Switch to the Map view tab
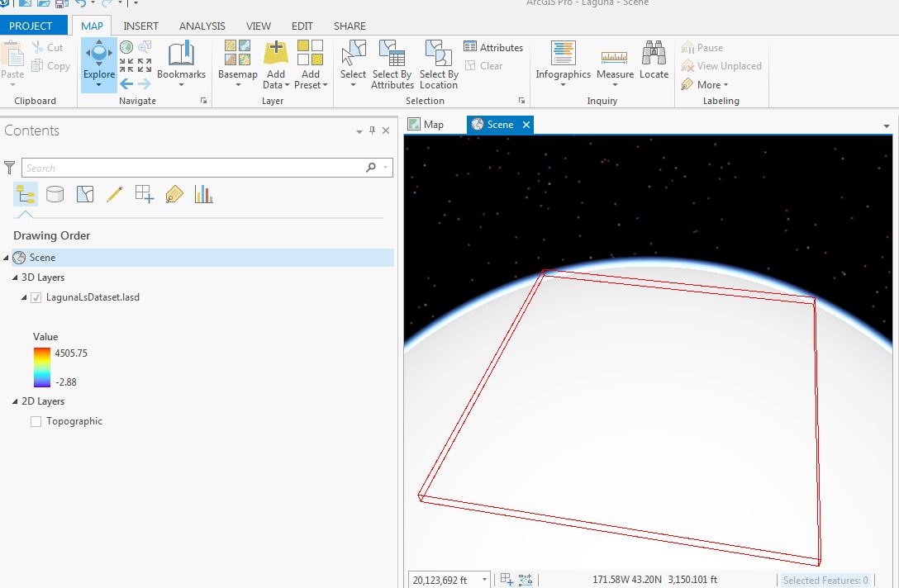This screenshot has width=899, height=588. (x=426, y=125)
